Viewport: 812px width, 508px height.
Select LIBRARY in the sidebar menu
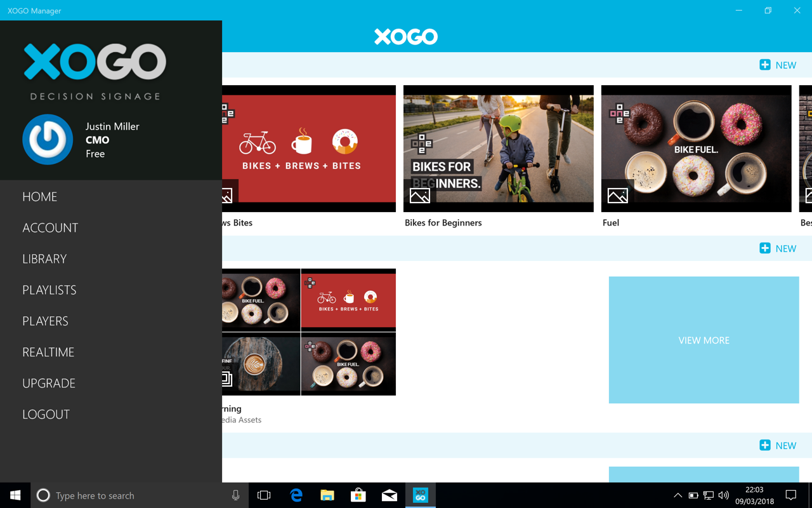[x=44, y=259]
